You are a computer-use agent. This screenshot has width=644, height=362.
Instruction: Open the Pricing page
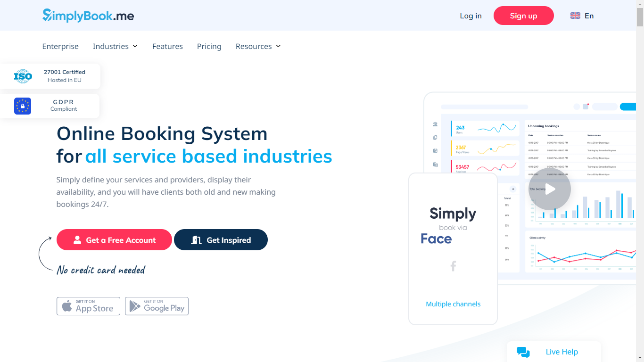[209, 46]
